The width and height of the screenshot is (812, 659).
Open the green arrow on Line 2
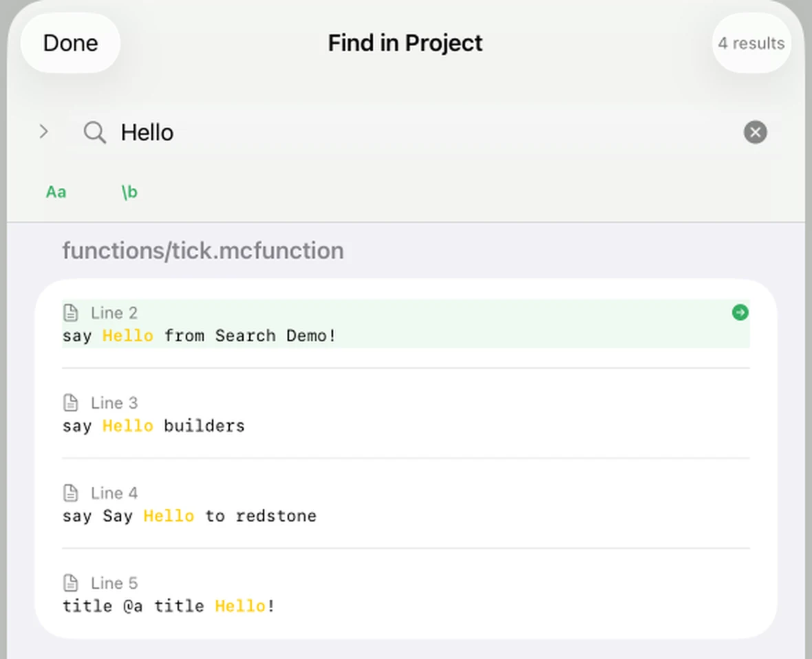tap(740, 312)
